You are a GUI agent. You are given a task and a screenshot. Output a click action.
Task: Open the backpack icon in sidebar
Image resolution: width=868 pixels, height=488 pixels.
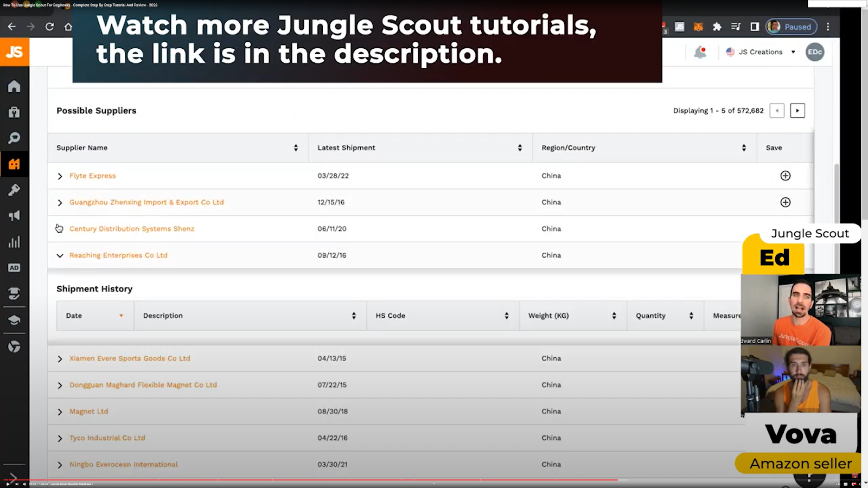point(14,112)
